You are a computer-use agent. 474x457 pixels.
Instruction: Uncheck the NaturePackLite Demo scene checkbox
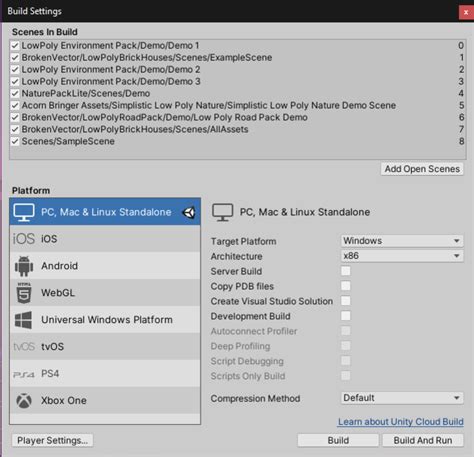pos(15,93)
